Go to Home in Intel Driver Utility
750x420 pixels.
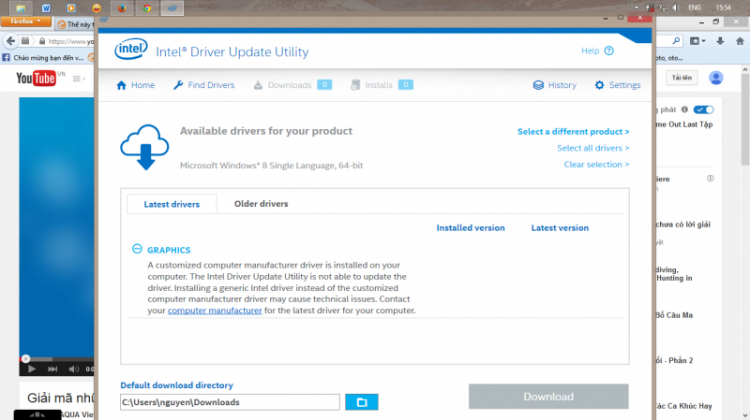[135, 85]
